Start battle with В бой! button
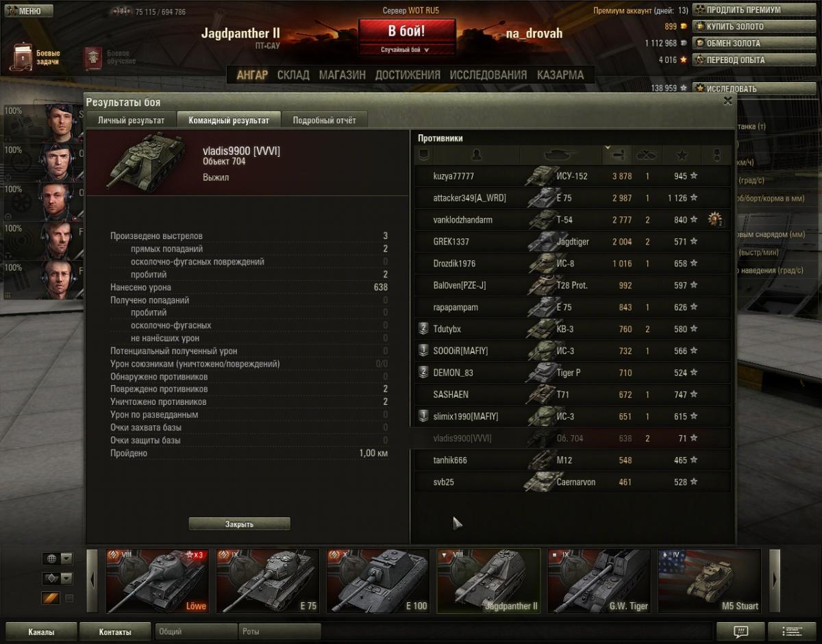Viewport: 822px width, 644px height. 407,32
